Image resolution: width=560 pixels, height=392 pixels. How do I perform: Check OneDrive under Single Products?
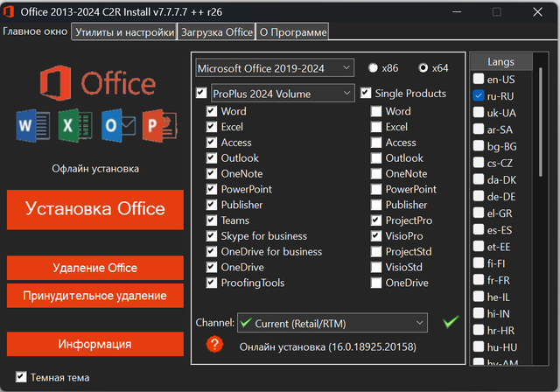(x=376, y=283)
